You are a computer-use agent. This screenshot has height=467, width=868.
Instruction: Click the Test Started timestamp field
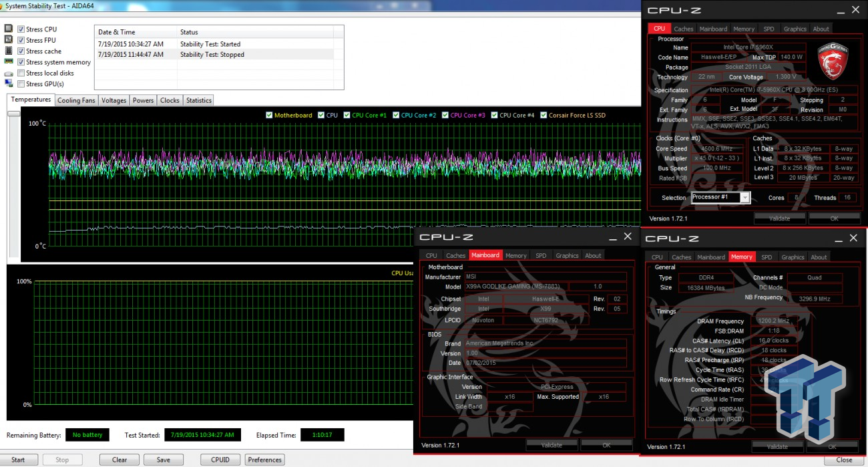[202, 435]
